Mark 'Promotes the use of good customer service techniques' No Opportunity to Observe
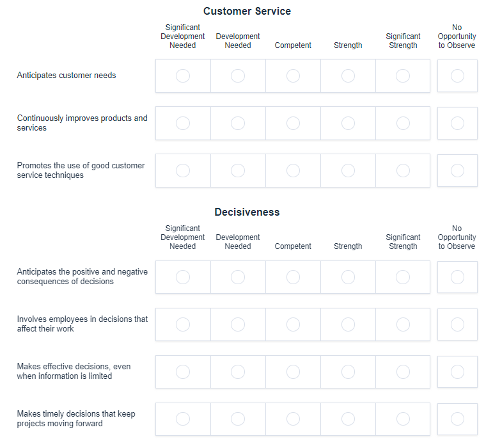493x448 pixels. point(457,171)
